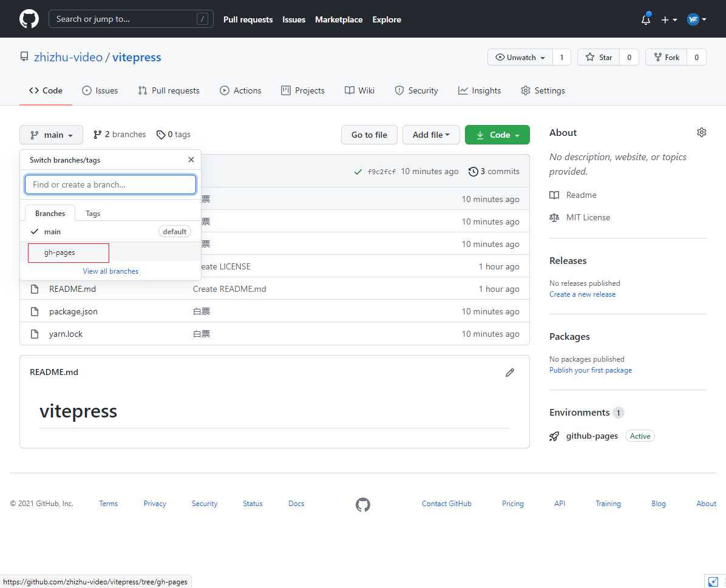View the 3 commits history

[x=494, y=172]
